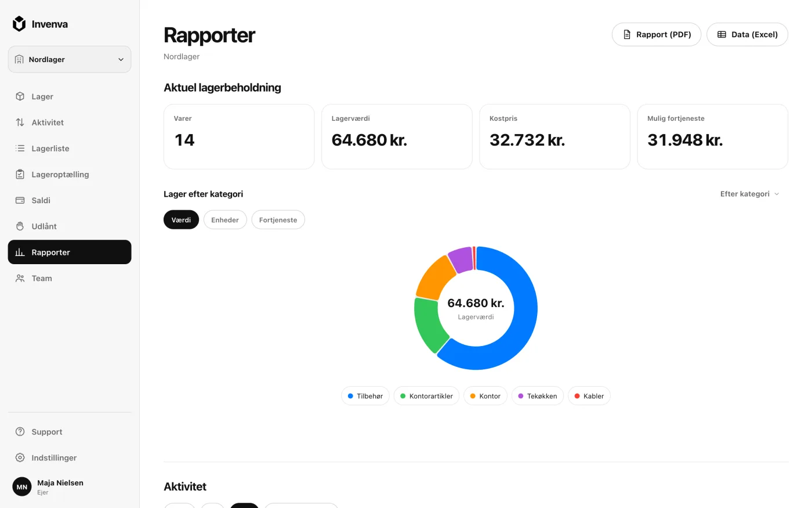Click the Saldi card icon

pos(20,200)
